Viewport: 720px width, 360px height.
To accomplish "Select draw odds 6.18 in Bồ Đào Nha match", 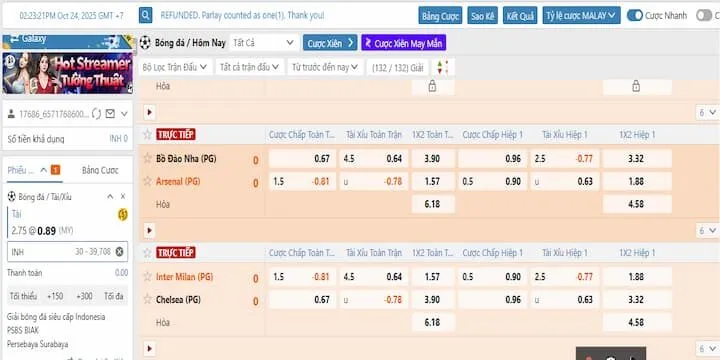I will (x=433, y=204).
